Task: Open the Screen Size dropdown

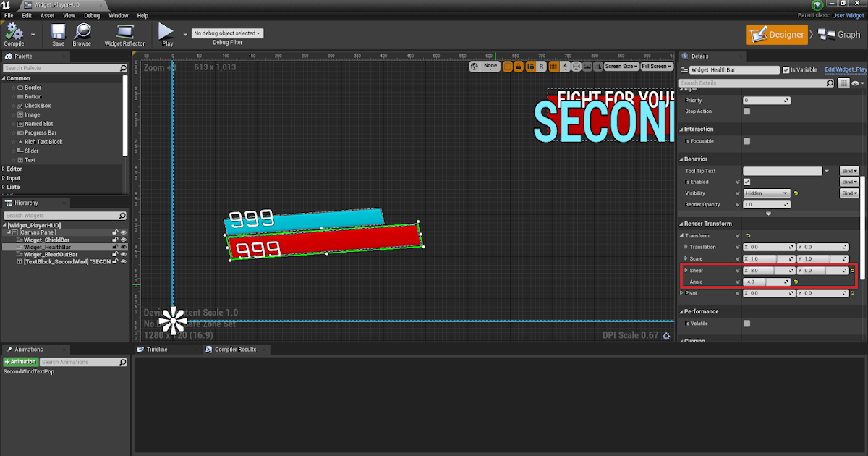Action: (621, 66)
